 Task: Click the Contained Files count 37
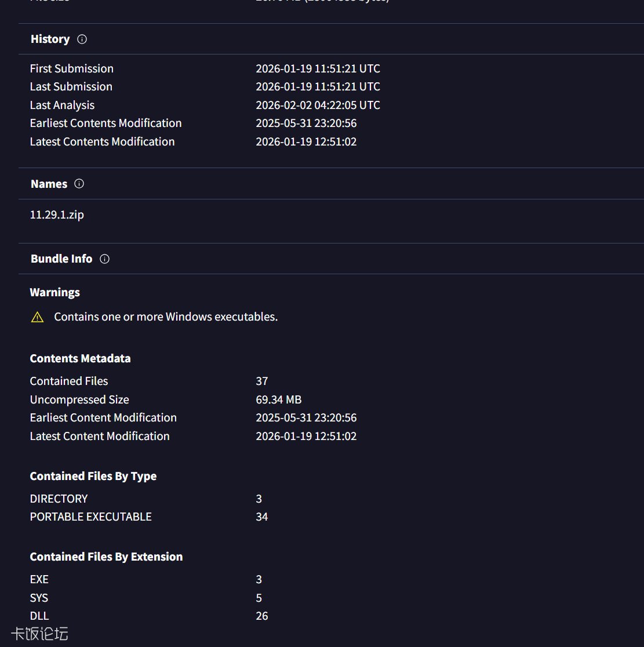click(261, 381)
